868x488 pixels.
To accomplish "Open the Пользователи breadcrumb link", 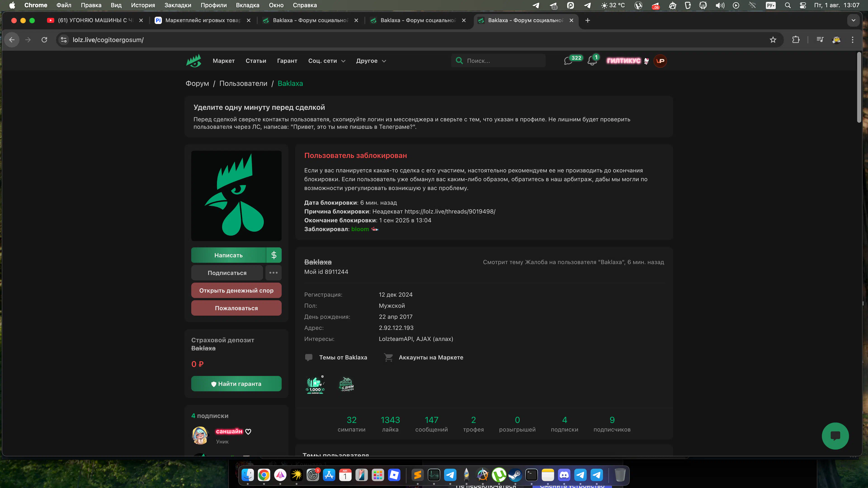I will point(243,83).
